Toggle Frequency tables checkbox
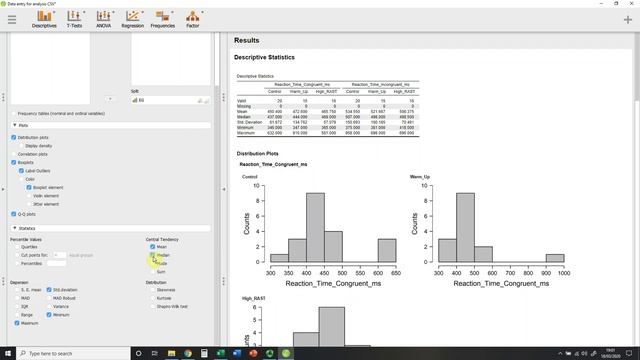The height and width of the screenshot is (360, 640). 14,113
